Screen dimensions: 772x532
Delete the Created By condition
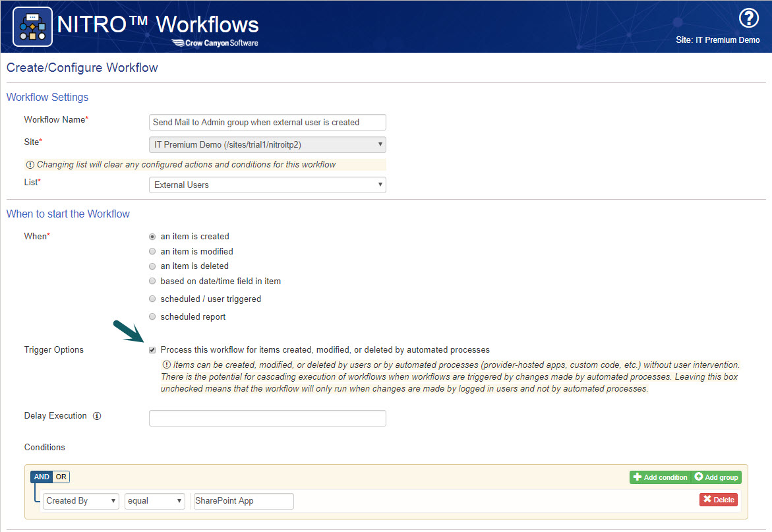[719, 500]
